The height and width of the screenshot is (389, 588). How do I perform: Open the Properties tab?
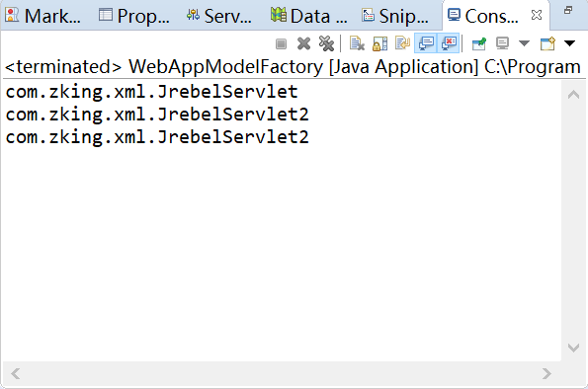coord(133,16)
